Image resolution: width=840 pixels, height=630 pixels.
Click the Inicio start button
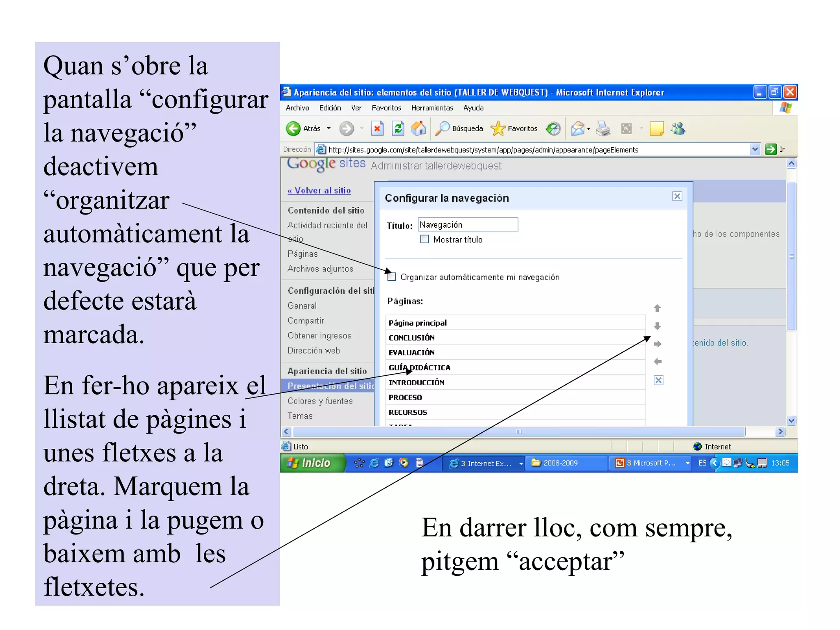(313, 463)
